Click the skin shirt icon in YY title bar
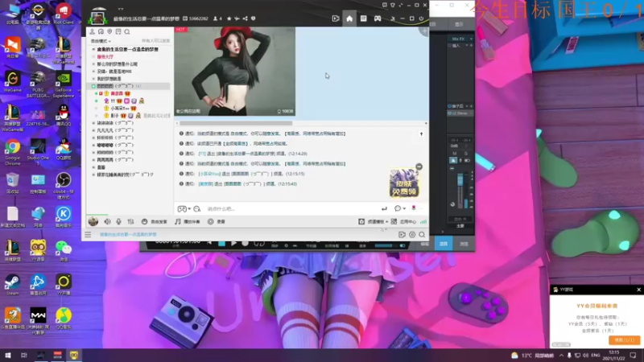644x362 pixels. [x=393, y=5]
